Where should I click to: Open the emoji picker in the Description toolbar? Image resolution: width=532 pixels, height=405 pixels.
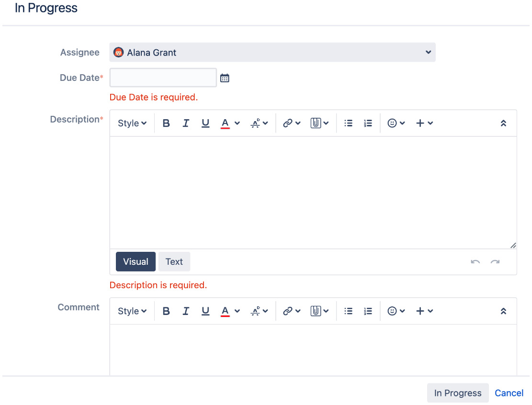pyautogui.click(x=393, y=123)
